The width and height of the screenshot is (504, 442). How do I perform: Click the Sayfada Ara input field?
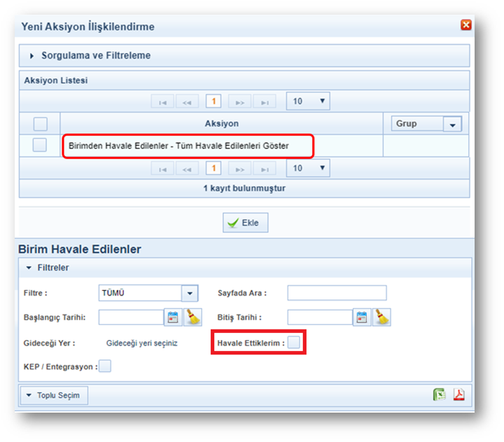(x=337, y=293)
